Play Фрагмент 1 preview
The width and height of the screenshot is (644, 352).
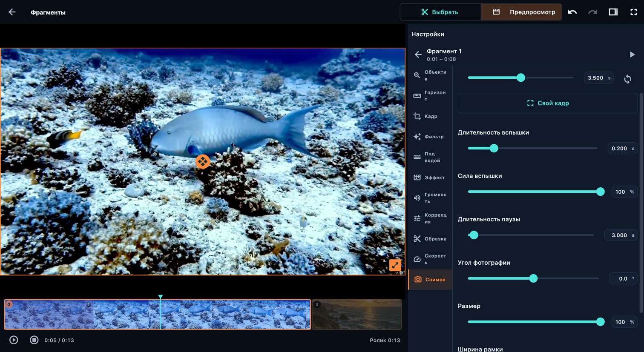pyautogui.click(x=632, y=54)
